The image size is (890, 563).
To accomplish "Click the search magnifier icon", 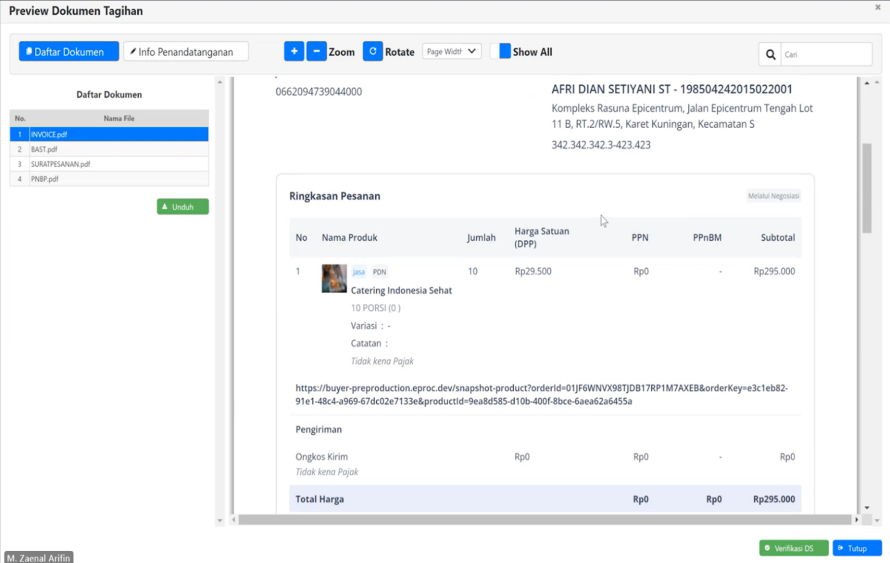I will pos(770,55).
